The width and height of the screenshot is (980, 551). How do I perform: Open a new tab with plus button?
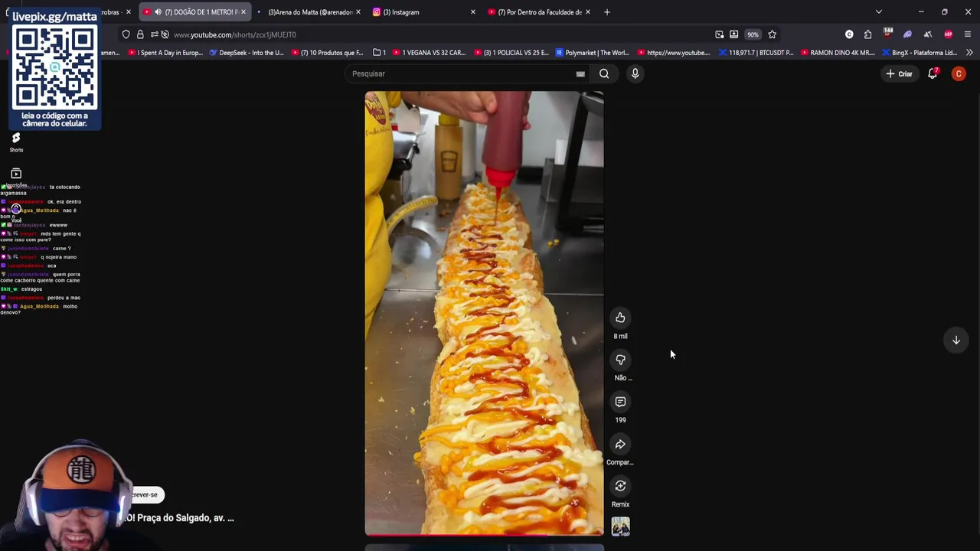click(606, 12)
